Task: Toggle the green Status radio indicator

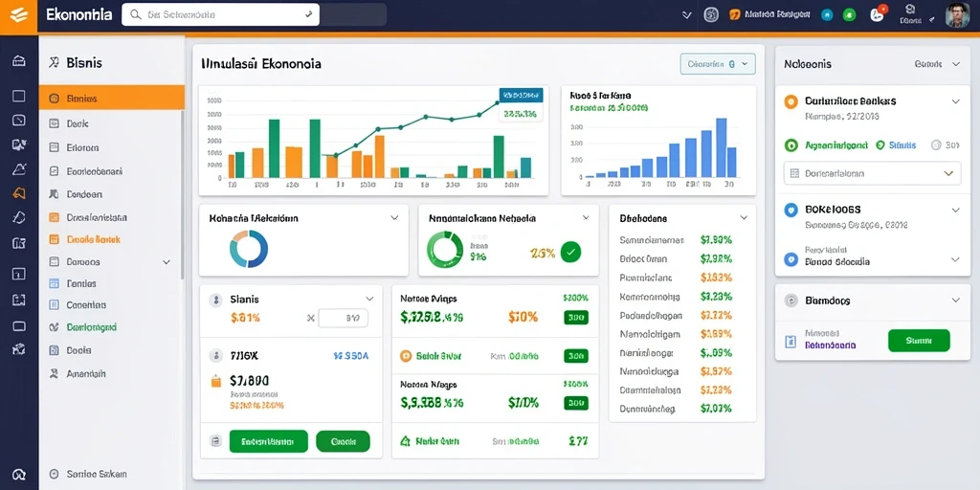Action: (x=880, y=145)
